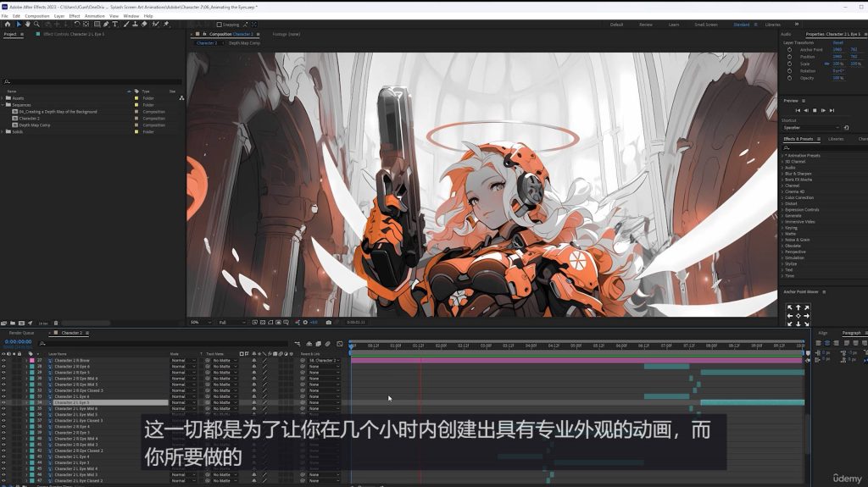Click the Anchor Point Mover center button
The width and height of the screenshot is (868, 487).
[x=798, y=316]
